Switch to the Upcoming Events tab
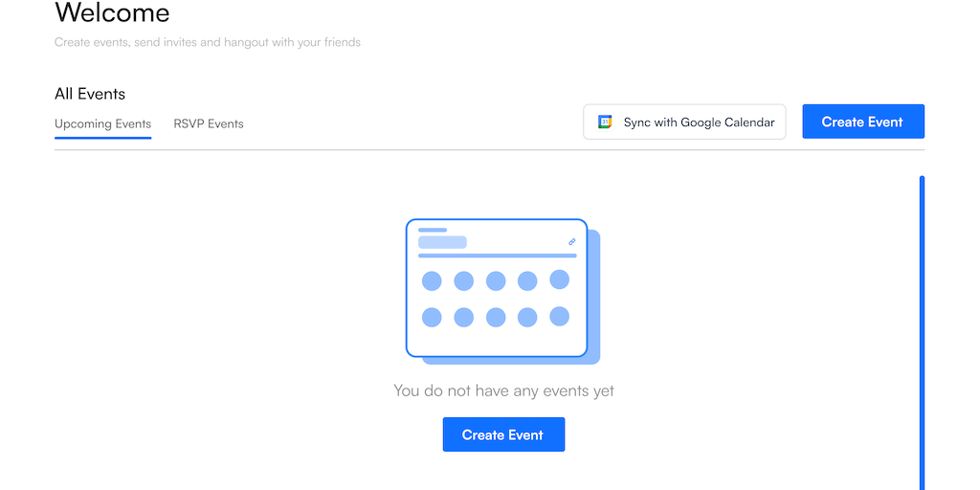980x490 pixels. [x=102, y=123]
